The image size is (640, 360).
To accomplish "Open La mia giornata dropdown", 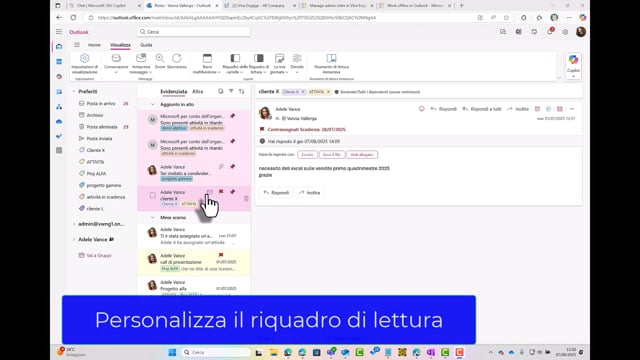I will point(279,64).
